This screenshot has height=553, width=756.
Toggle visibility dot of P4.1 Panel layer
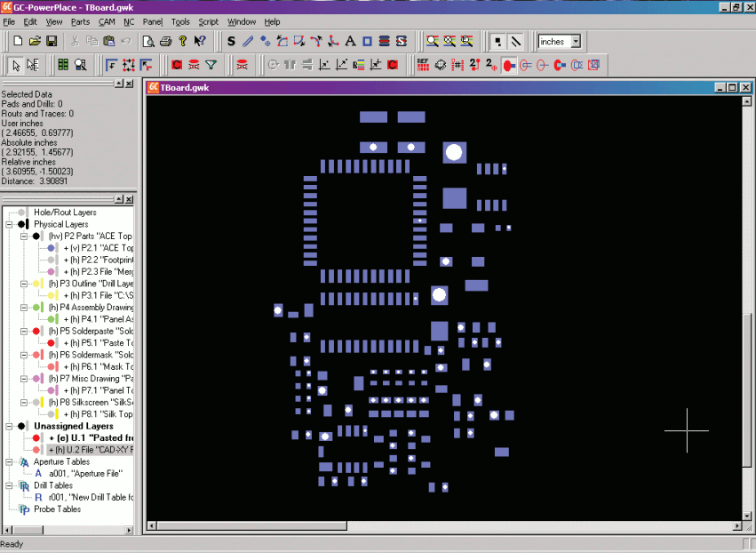pyautogui.click(x=51, y=319)
